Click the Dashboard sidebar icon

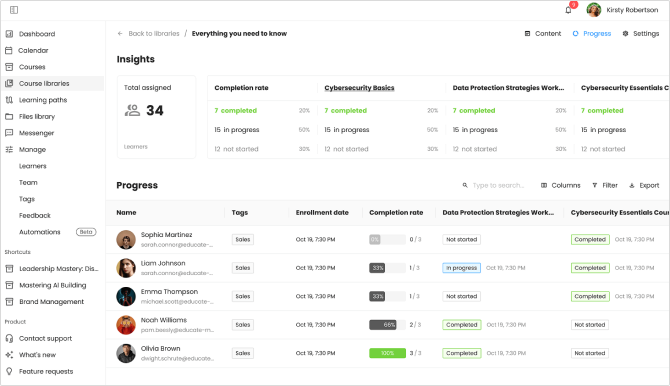[9, 34]
